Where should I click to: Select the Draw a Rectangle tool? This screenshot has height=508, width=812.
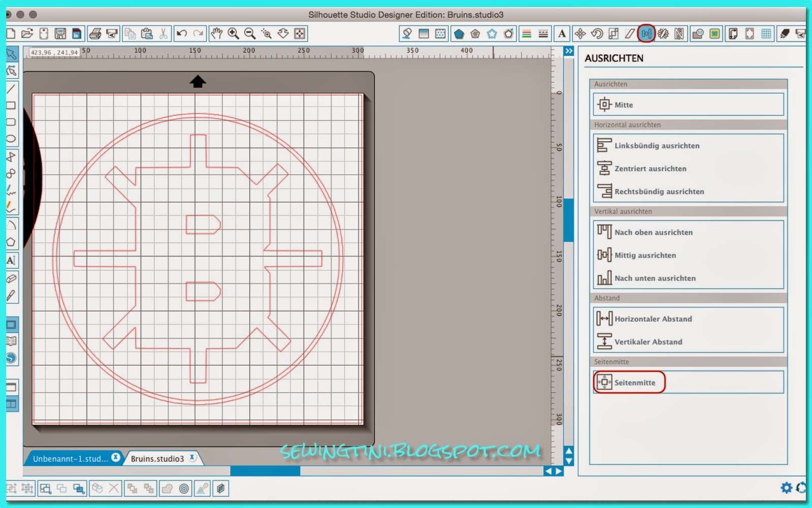point(11,106)
